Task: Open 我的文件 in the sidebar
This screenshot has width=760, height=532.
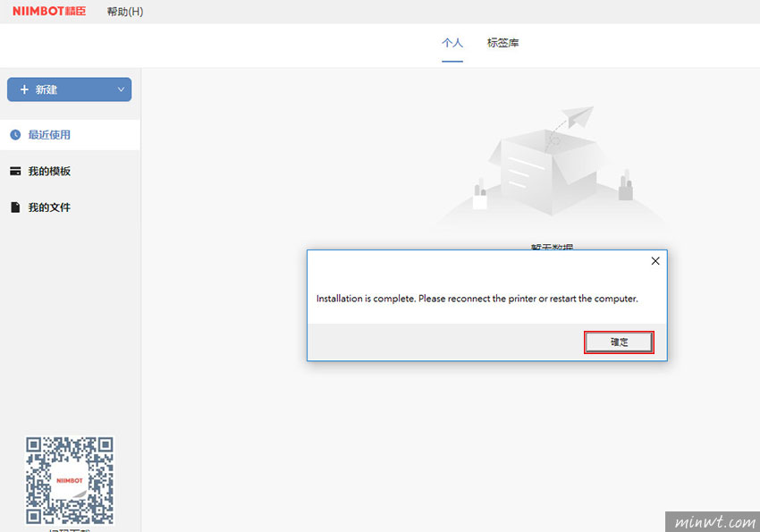Action: [x=71, y=207]
